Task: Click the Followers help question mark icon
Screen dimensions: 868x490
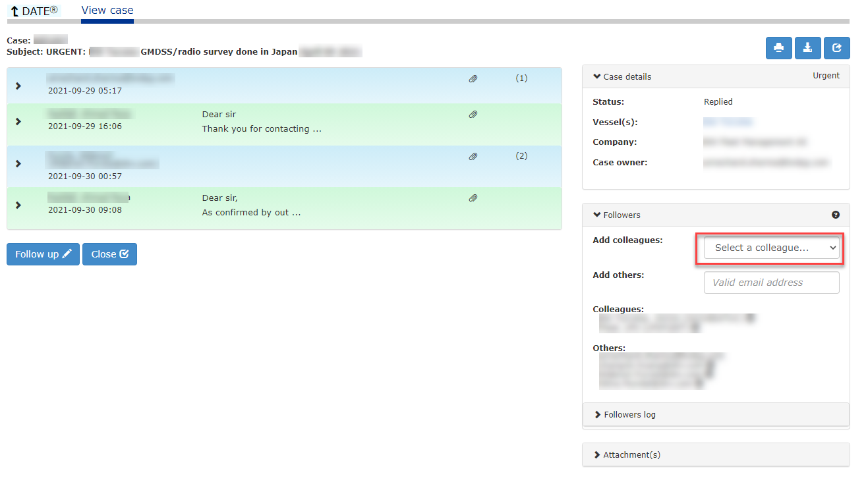Action: (836, 215)
